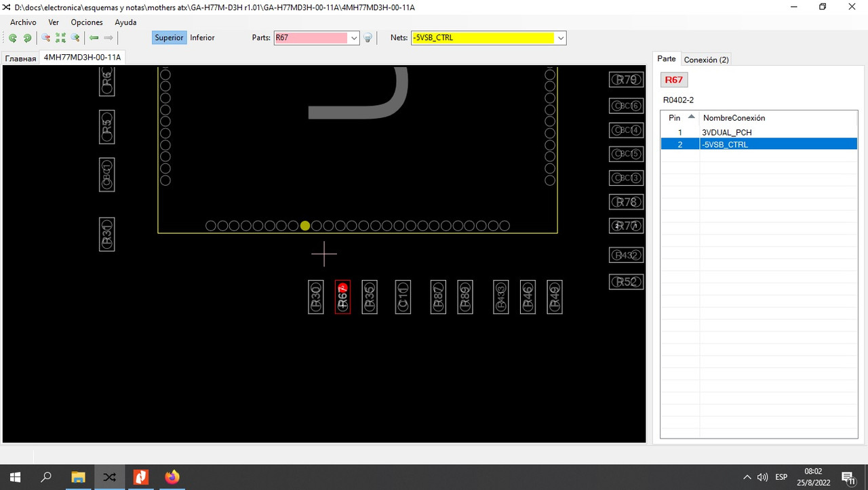Select the 4MH77MD3H-00-11A board tab

82,58
